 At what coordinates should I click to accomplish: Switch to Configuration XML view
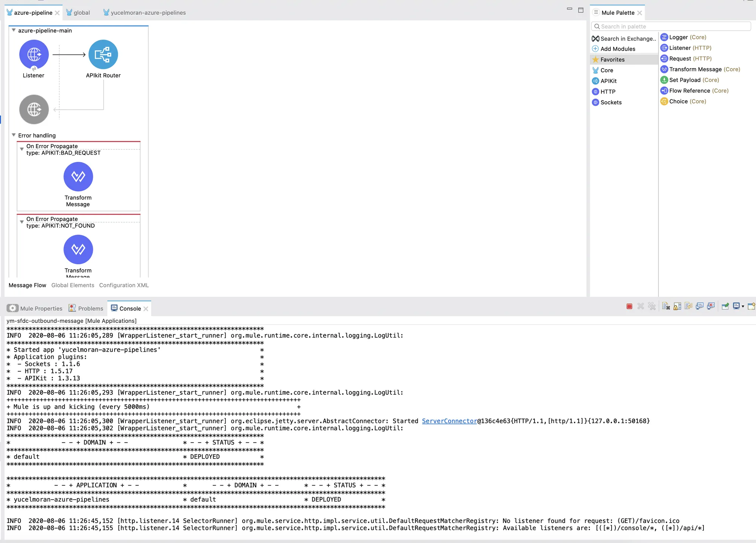click(x=124, y=285)
